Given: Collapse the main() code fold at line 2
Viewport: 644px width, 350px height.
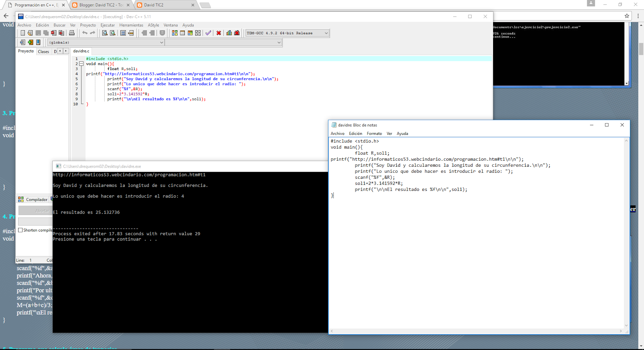Looking at the screenshot, I should [x=81, y=64].
